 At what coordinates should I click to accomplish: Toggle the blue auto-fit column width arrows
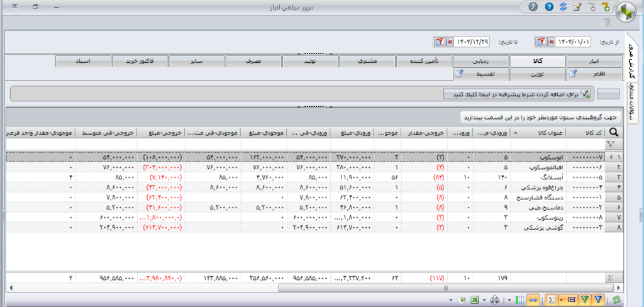(533, 300)
